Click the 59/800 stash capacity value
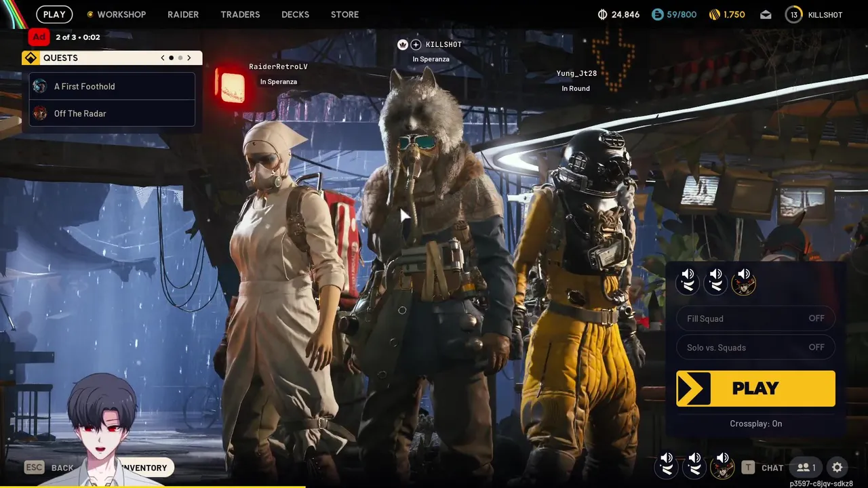This screenshot has height=488, width=868. 682,14
